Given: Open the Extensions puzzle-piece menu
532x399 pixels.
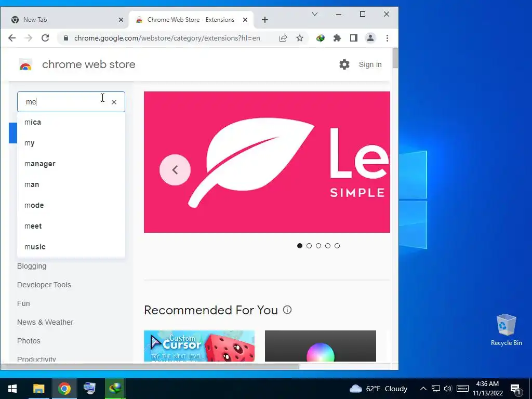Looking at the screenshot, I should (337, 38).
